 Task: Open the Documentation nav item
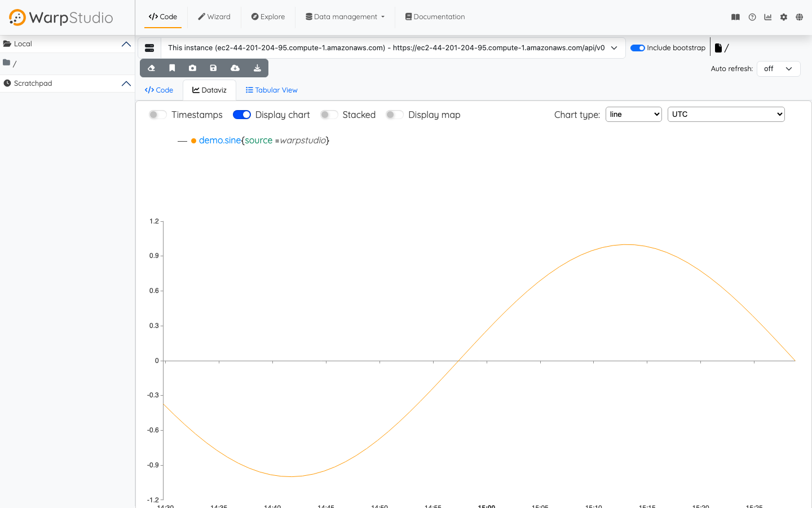(435, 17)
